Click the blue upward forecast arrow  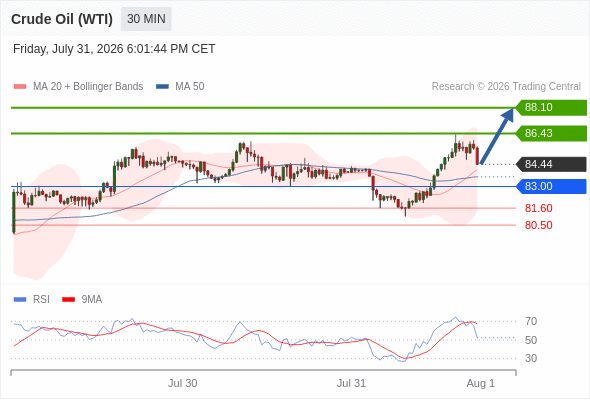coord(497,135)
